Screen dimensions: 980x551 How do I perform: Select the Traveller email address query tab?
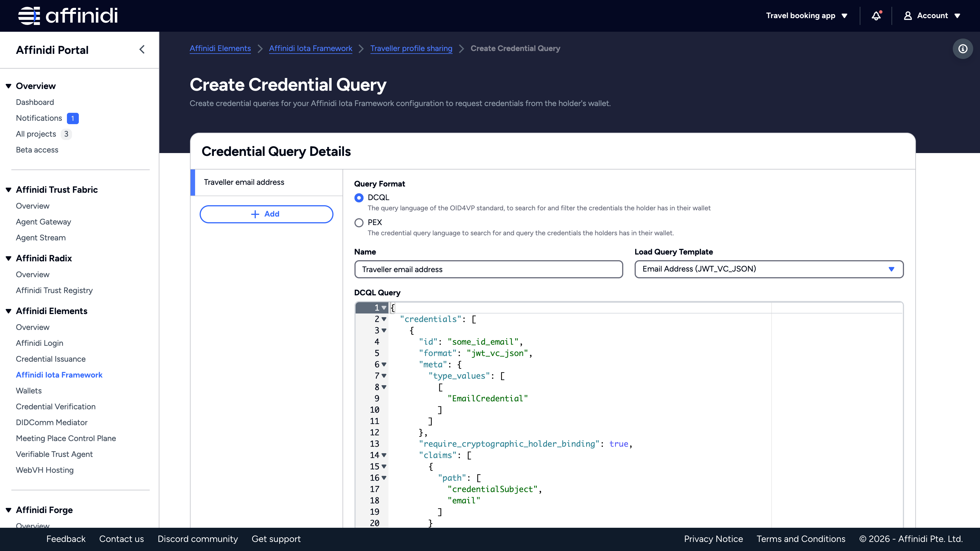[266, 182]
